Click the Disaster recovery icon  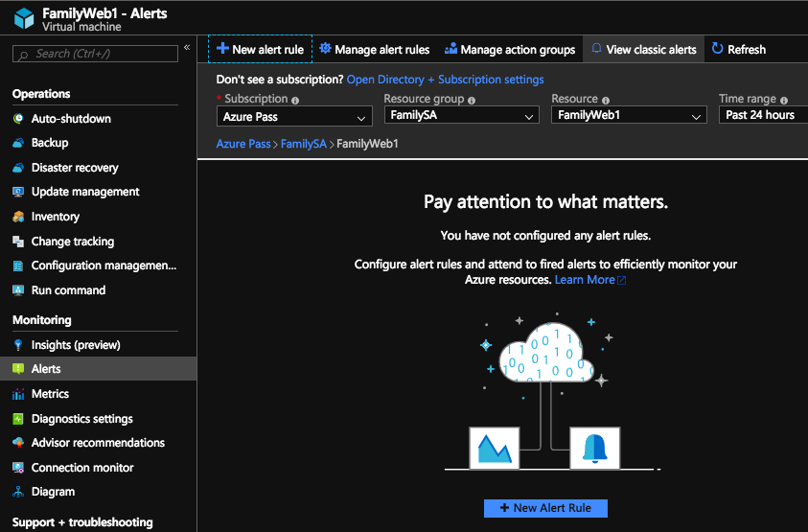[x=18, y=168]
